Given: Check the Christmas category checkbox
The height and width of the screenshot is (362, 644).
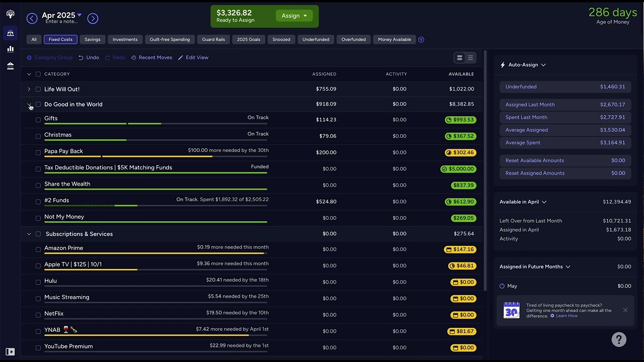Looking at the screenshot, I should [x=38, y=136].
